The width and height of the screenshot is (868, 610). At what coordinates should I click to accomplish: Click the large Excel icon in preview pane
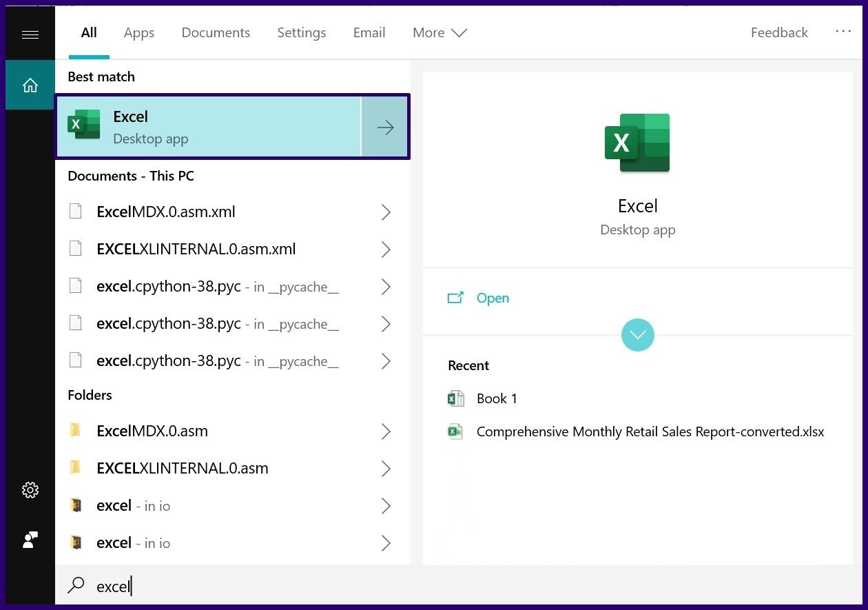click(637, 143)
